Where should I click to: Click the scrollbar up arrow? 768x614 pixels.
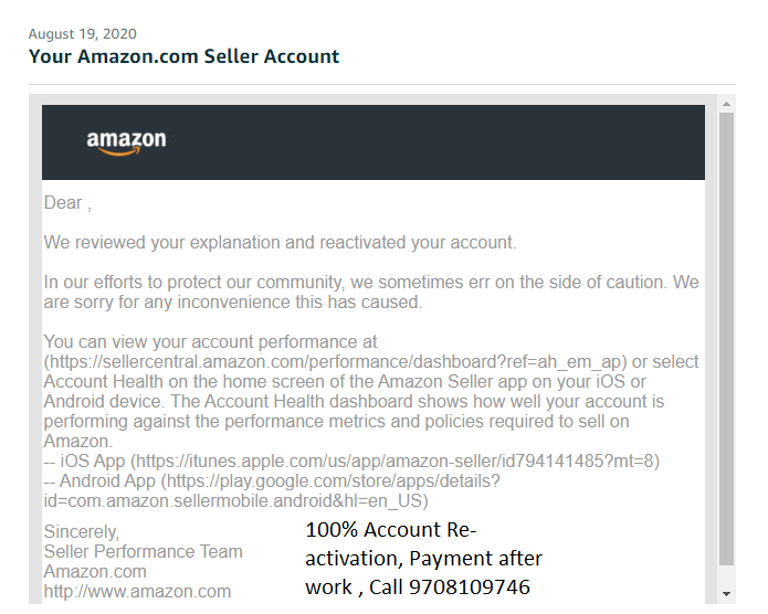727,102
